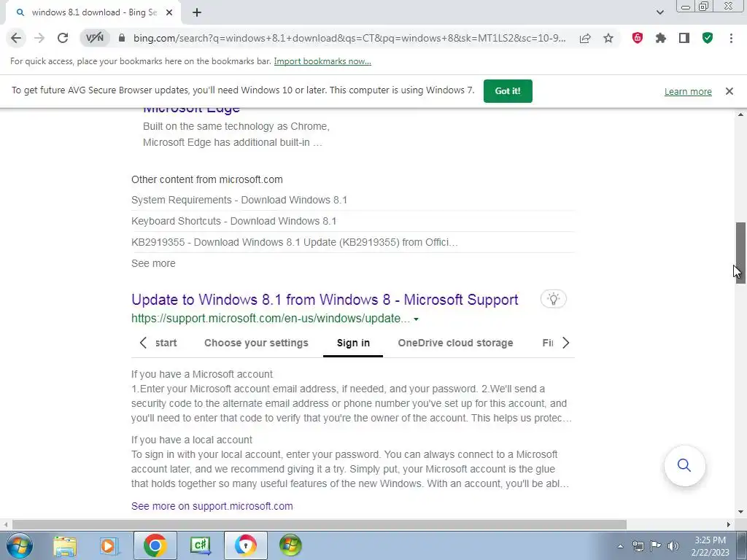Reload the Bing search page

(x=63, y=38)
